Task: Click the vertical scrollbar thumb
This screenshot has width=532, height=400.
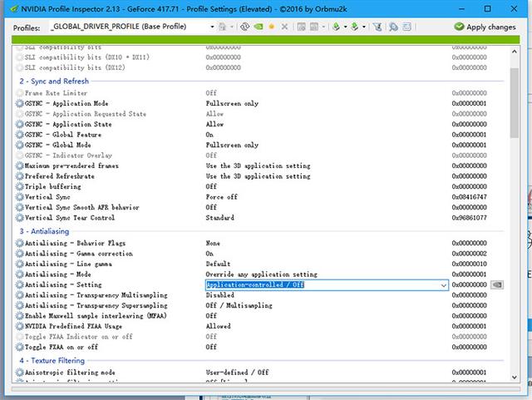Action: tap(515, 103)
